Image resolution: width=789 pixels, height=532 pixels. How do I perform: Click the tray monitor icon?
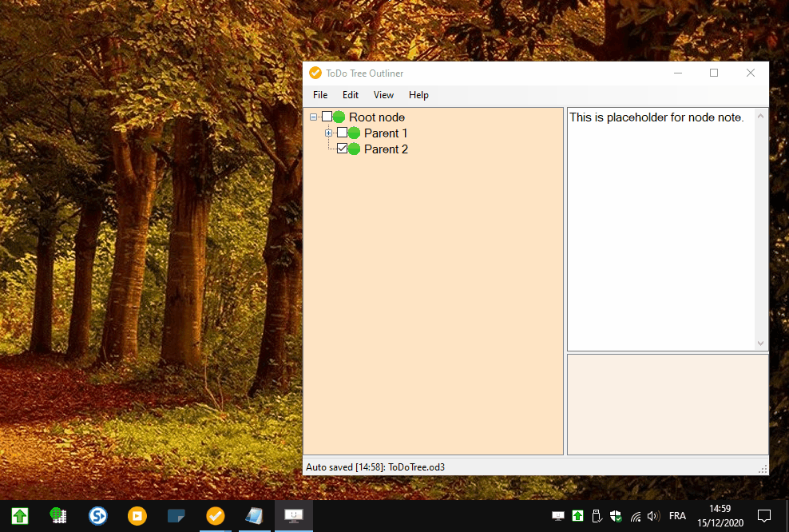[x=558, y=516]
